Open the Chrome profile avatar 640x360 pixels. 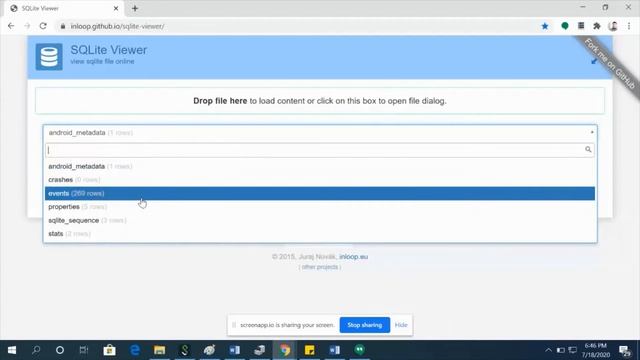point(613,26)
